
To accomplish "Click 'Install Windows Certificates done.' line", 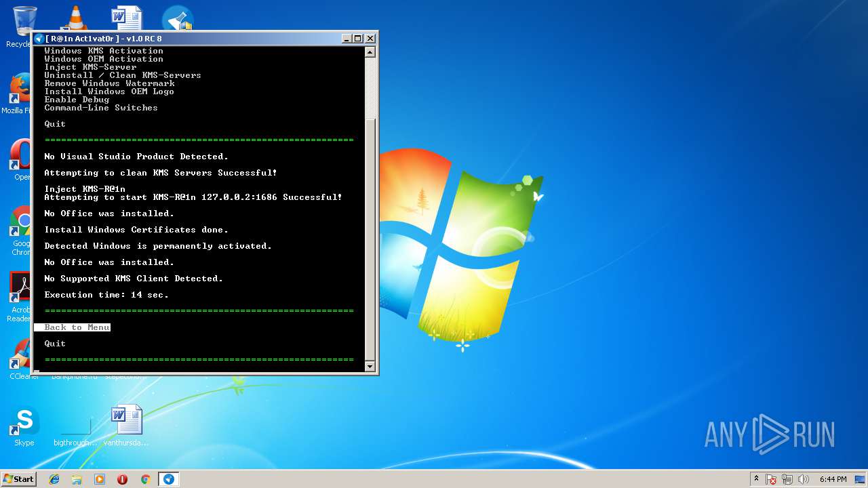I will coord(136,230).
